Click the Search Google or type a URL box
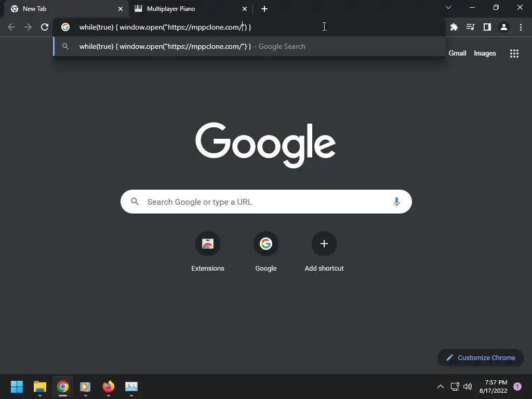Screen dimensions: 532x399 pos(266,202)
